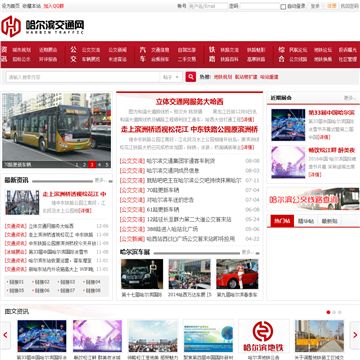This screenshot has width=360, height=360.
Task: Click the 用户名/Email account input field
Action: (208, 6)
